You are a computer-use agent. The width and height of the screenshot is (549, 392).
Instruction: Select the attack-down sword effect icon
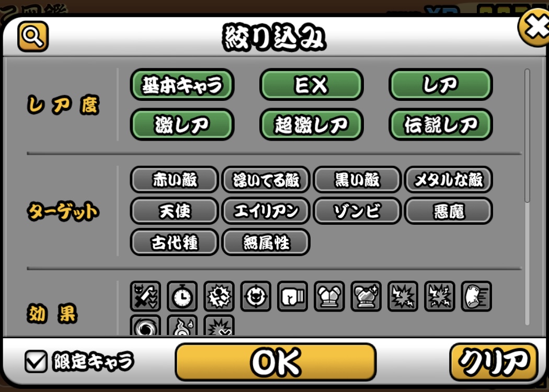click(145, 296)
